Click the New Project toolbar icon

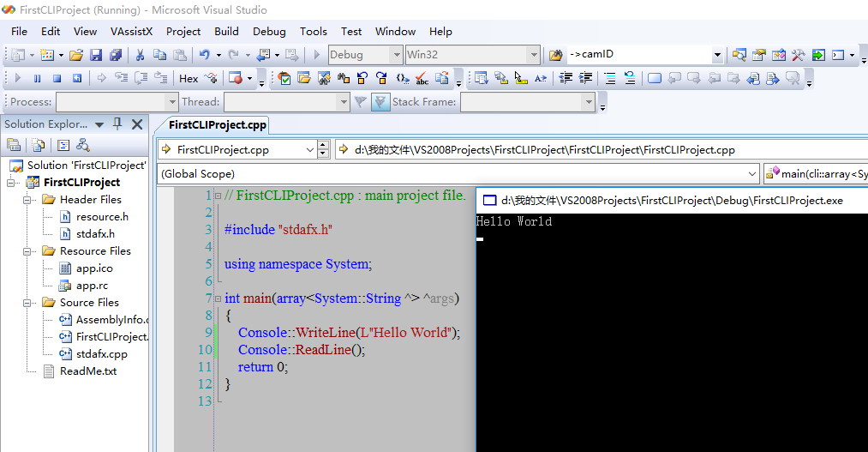[18, 55]
